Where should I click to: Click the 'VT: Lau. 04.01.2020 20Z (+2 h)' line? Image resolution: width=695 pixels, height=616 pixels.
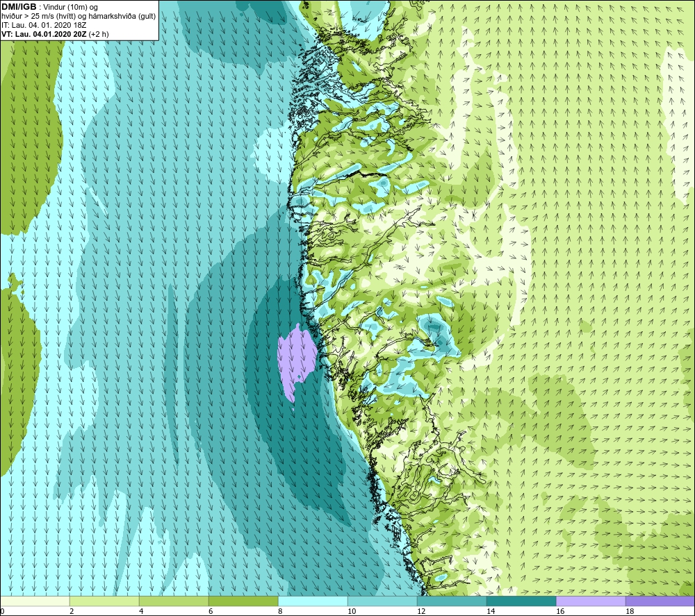coord(55,34)
